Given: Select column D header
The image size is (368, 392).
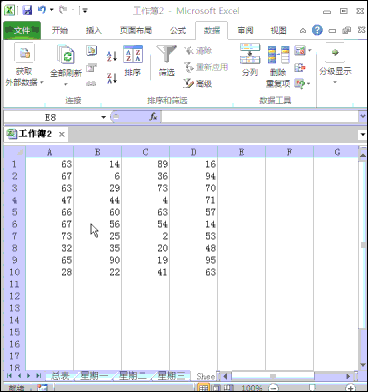Looking at the screenshot, I should click(x=193, y=152).
